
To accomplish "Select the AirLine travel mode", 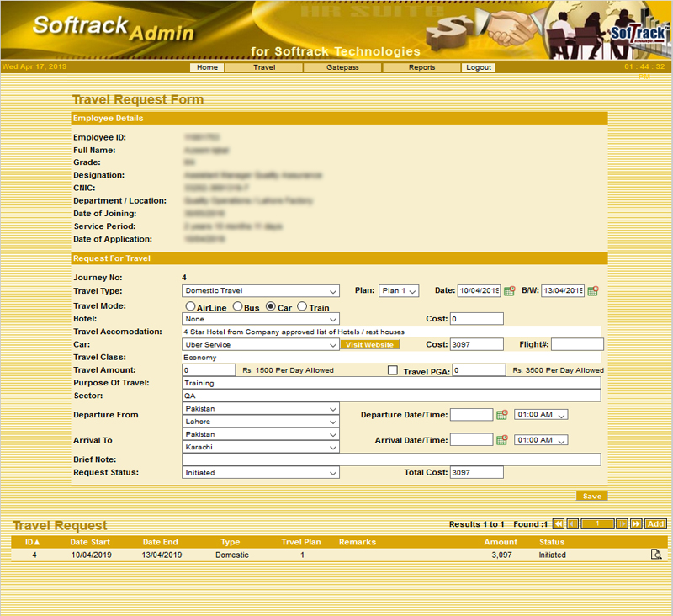I will (190, 307).
